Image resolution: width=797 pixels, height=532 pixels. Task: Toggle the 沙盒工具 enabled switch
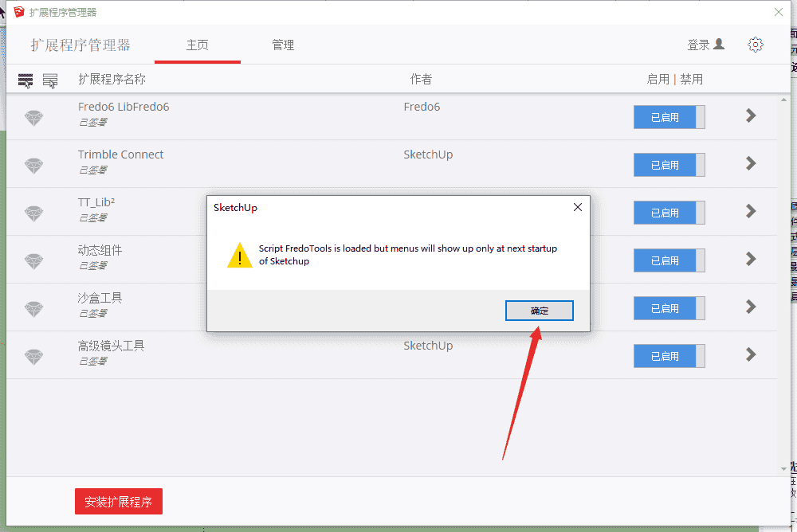(x=669, y=308)
